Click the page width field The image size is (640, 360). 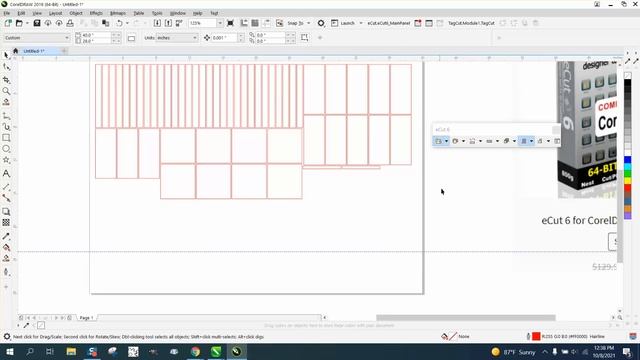pyautogui.click(x=96, y=36)
